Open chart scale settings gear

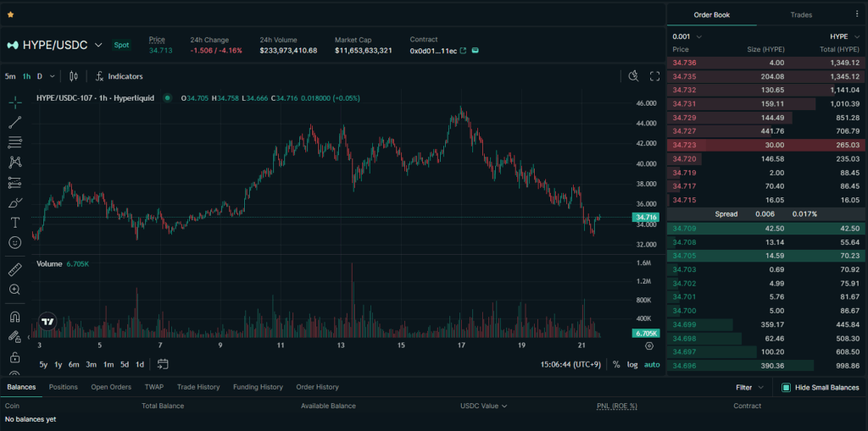point(649,345)
